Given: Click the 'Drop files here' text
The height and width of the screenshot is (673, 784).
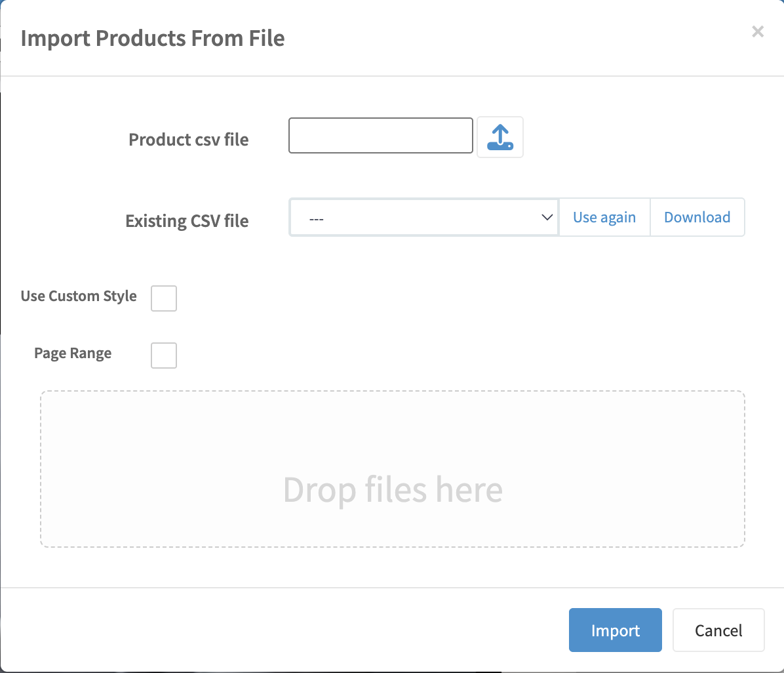Looking at the screenshot, I should point(393,489).
